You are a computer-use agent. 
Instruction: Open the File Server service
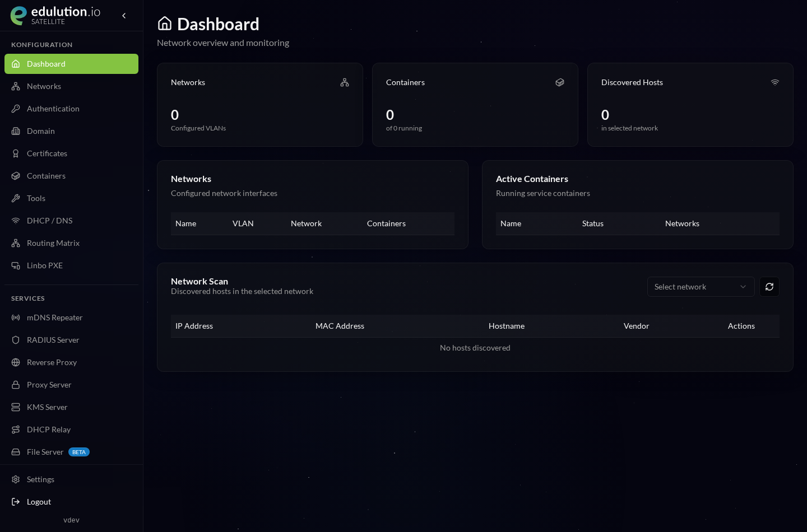tap(71, 452)
